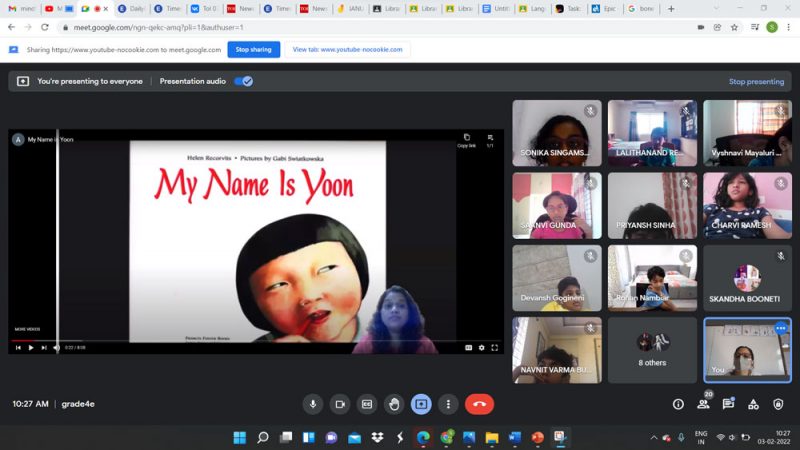Open Word from the taskbar
800x450 pixels.
click(514, 437)
